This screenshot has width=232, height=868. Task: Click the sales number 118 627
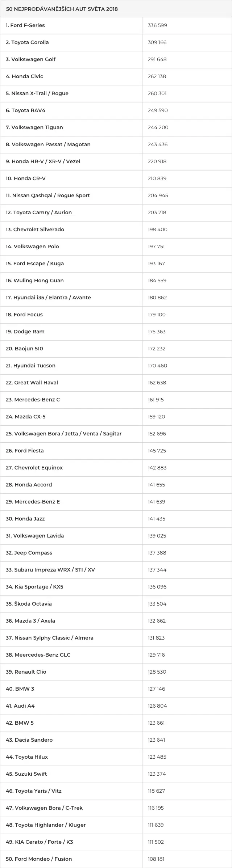[x=157, y=791]
